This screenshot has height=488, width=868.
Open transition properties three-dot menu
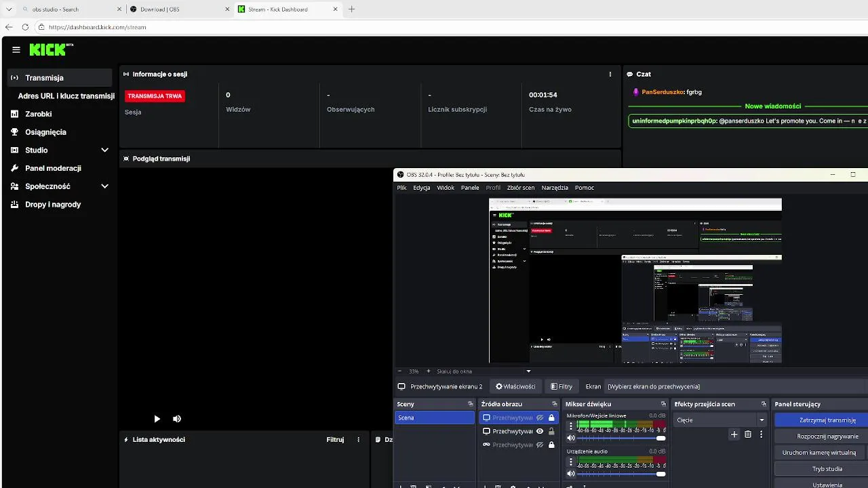761,434
